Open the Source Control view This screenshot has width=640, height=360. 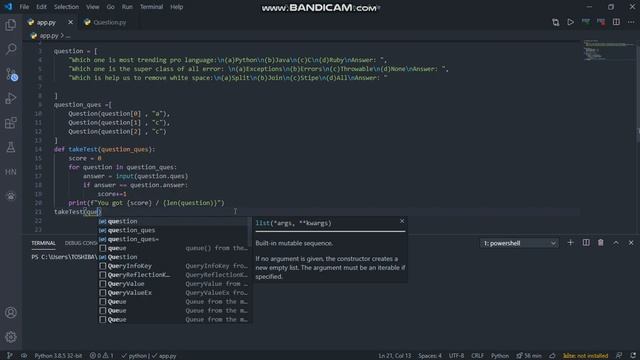tap(11, 74)
